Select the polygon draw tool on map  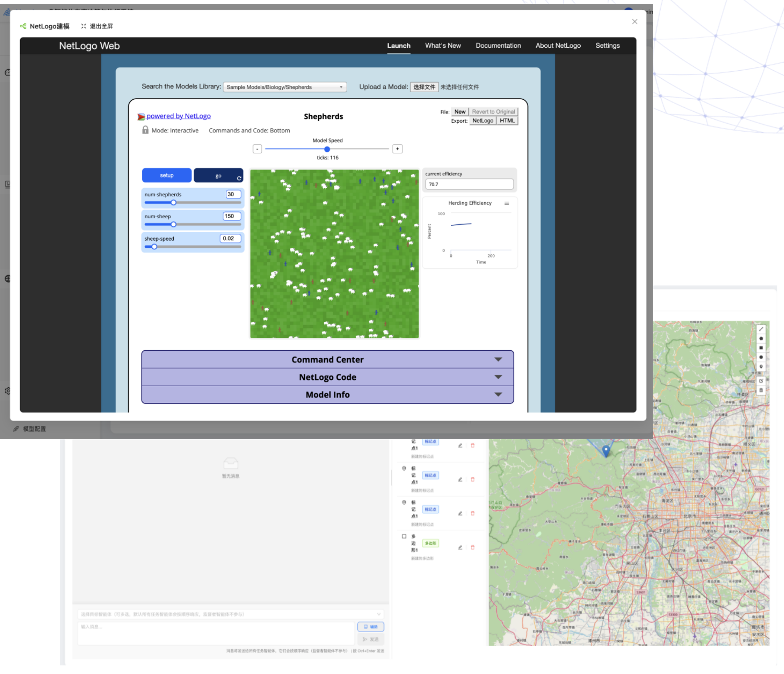[x=761, y=338]
